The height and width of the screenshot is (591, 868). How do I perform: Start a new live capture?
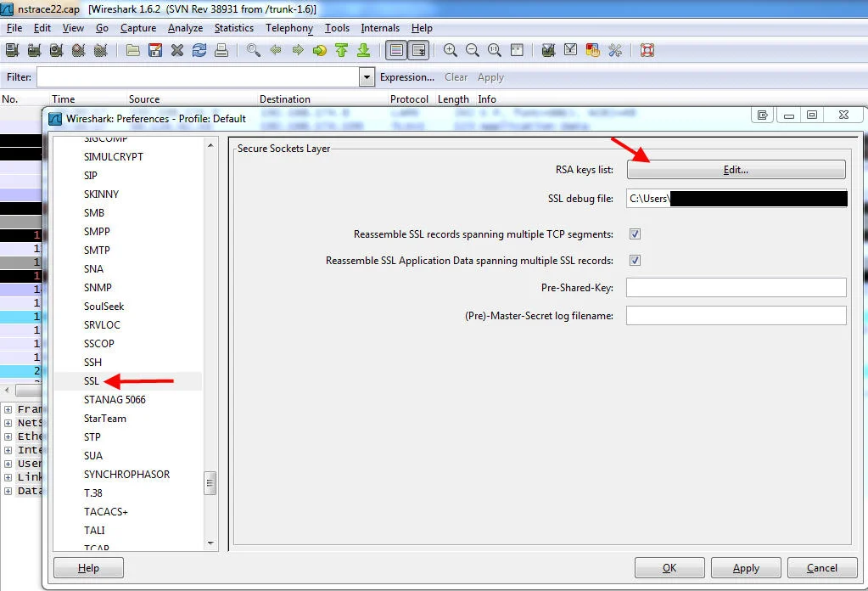pyautogui.click(x=56, y=50)
